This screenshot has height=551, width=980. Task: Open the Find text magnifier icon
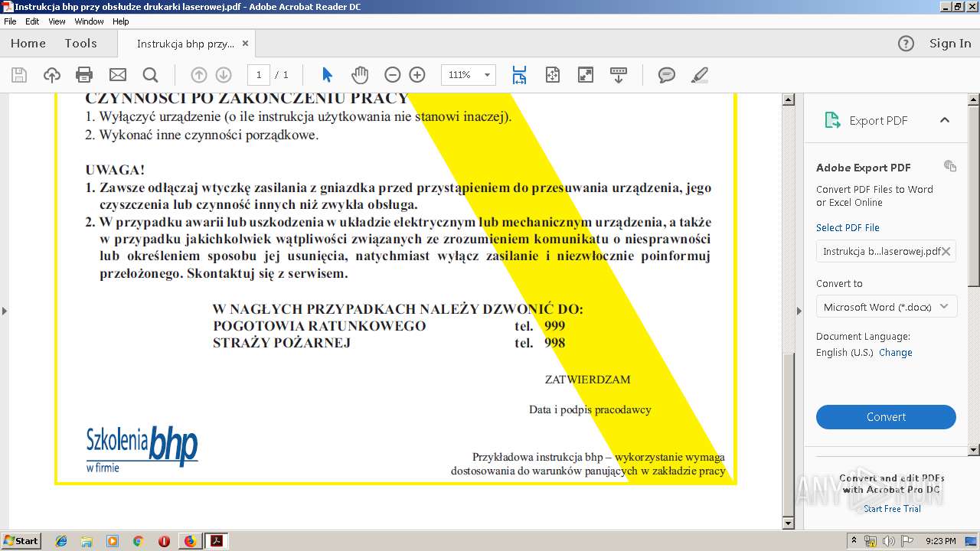tap(150, 75)
